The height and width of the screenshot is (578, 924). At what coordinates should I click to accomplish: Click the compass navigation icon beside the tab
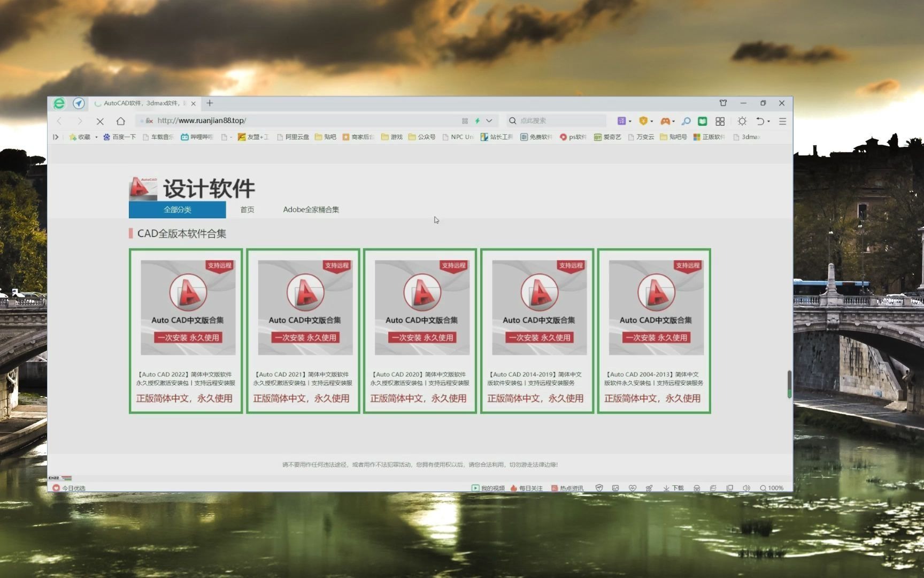(79, 103)
